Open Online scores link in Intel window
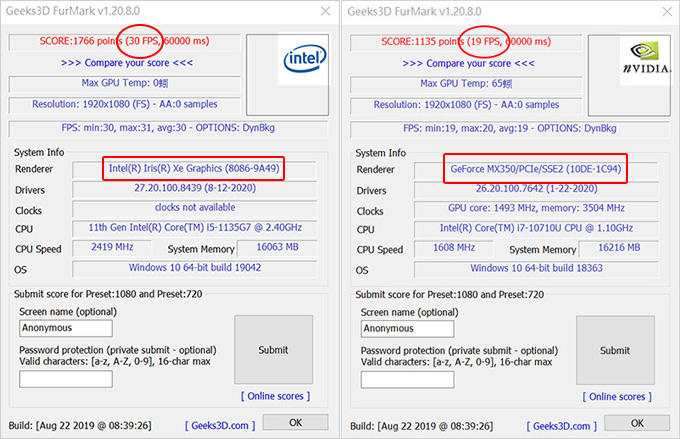 [275, 396]
